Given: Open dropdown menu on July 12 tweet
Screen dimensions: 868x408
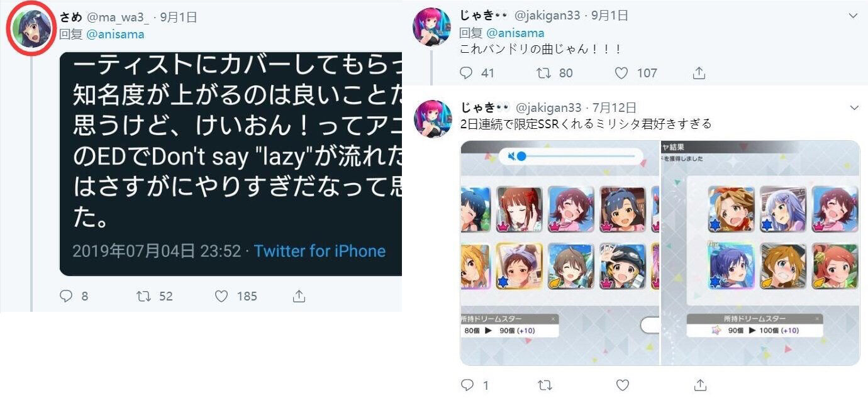Looking at the screenshot, I should [x=854, y=108].
